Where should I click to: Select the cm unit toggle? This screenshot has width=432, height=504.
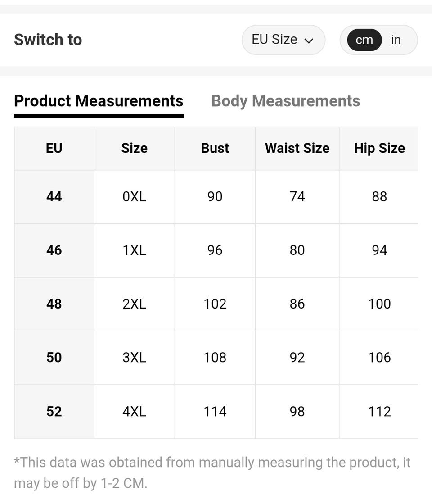[x=364, y=40]
